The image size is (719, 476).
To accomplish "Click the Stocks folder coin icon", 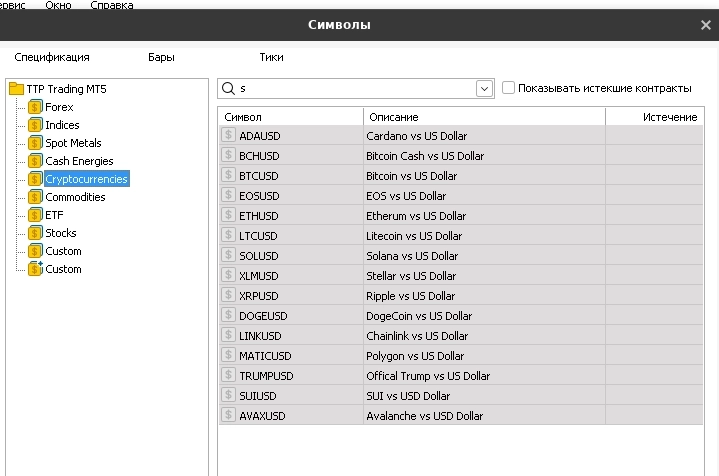I will pyautogui.click(x=35, y=233).
